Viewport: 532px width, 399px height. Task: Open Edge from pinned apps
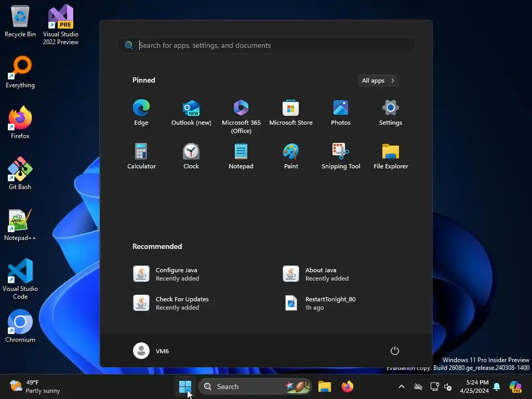point(141,113)
